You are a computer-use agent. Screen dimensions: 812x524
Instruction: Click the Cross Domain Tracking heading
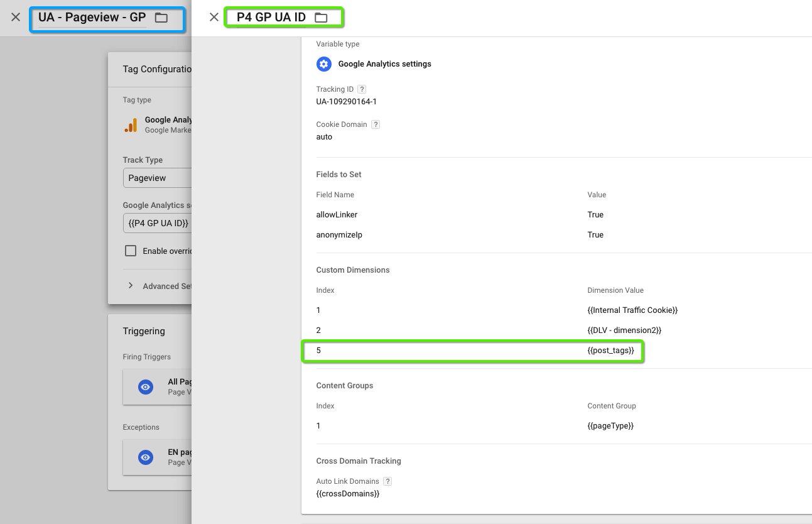(x=359, y=461)
